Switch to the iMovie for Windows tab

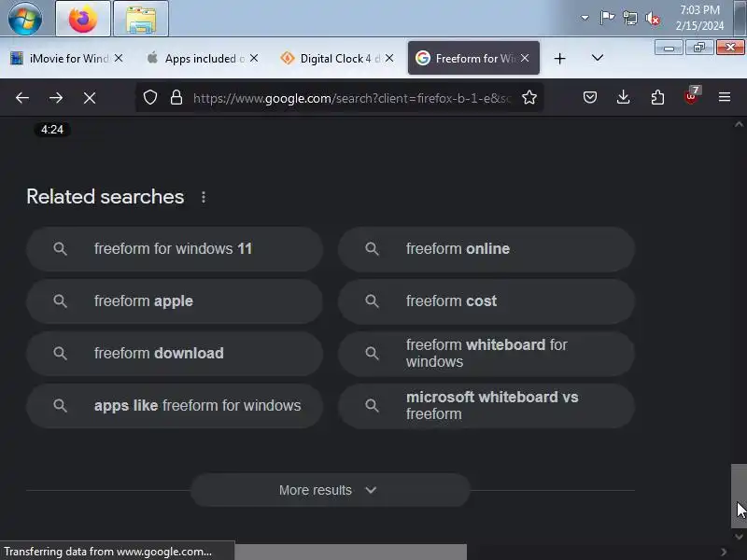coord(66,59)
